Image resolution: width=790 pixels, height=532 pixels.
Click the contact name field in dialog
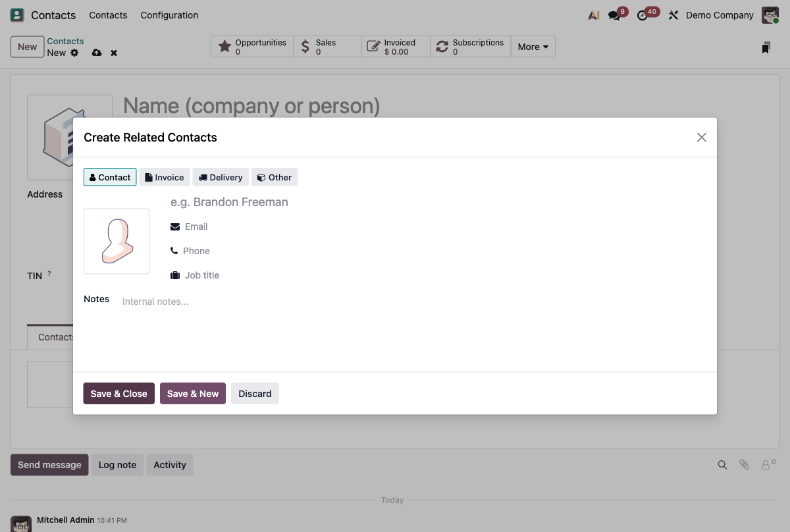point(437,202)
